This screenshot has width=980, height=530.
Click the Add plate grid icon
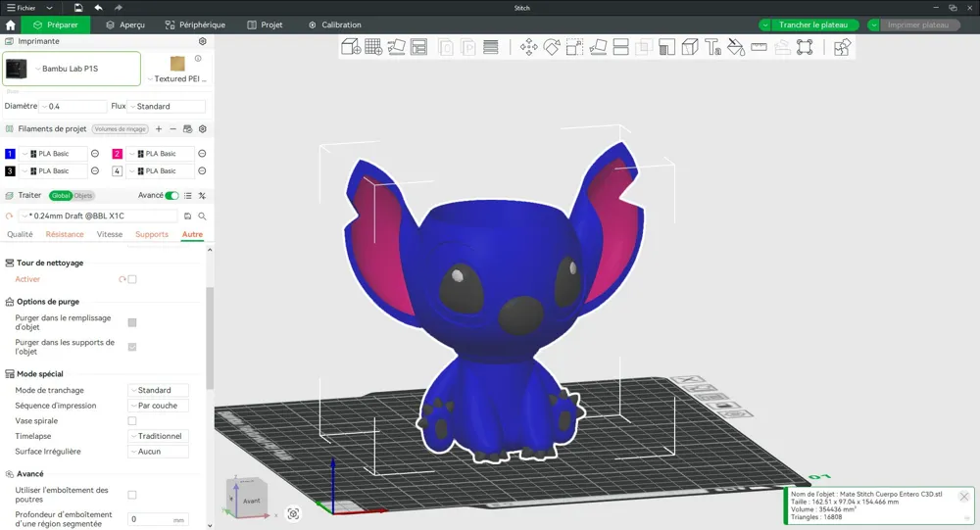click(x=373, y=47)
